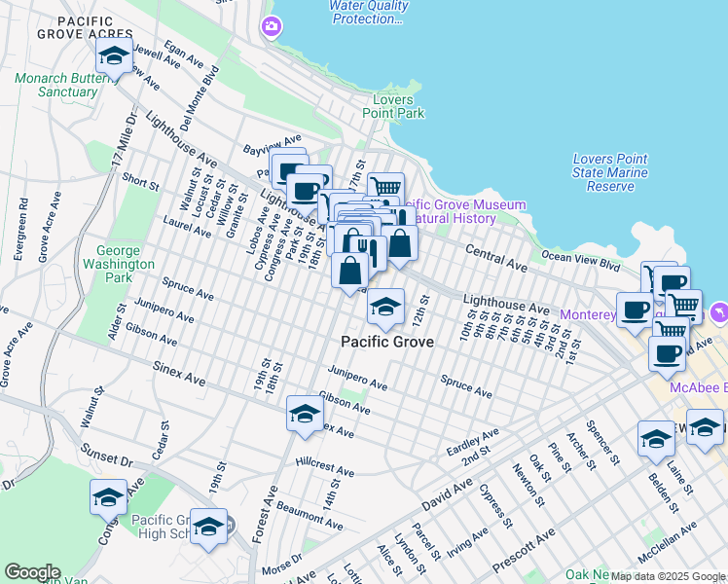Select the Parcel St label
This screenshot has height=584, width=728.
pos(425,542)
